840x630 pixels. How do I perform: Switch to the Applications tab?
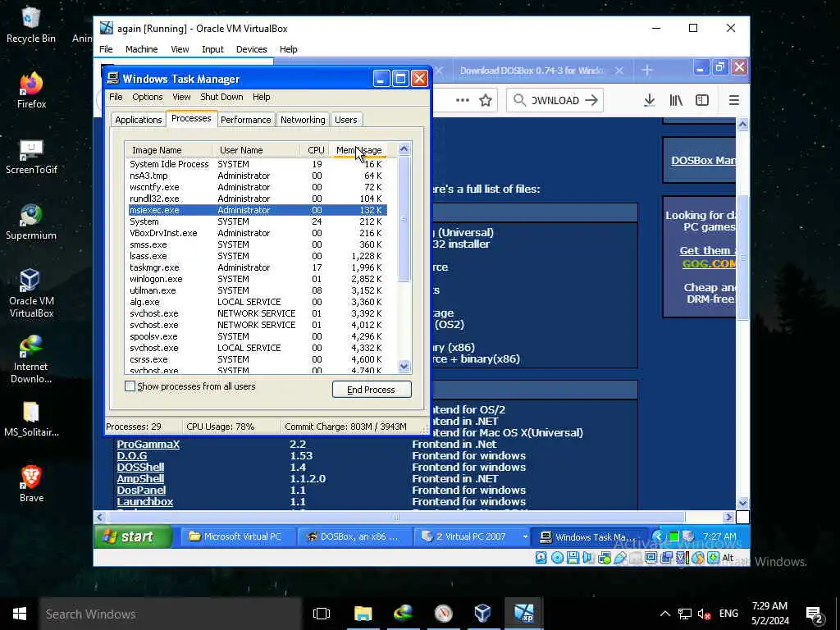coord(138,120)
